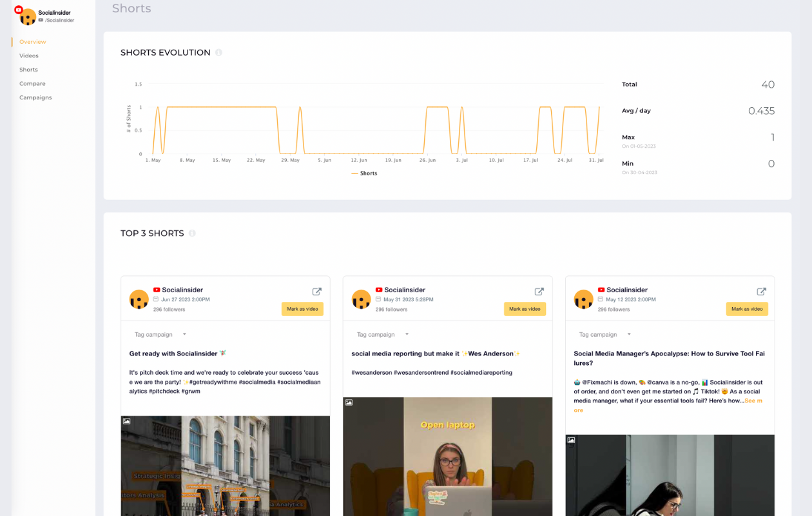The width and height of the screenshot is (812, 516).
Task: Open Compare from the sidebar
Action: [32, 84]
